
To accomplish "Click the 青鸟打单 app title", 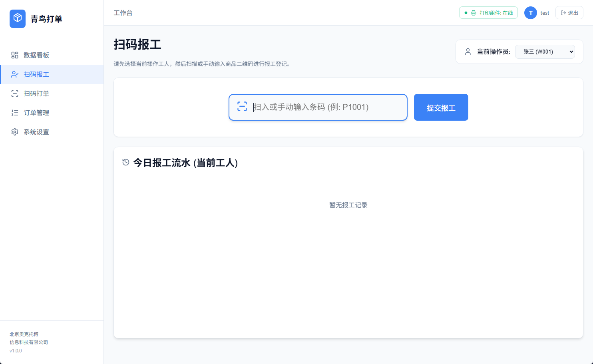I will (46, 19).
